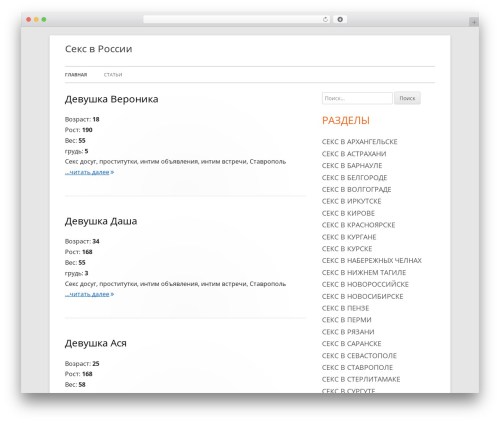The height and width of the screenshot is (423, 500).
Task: Open category Секс в Красноярске
Action: (359, 225)
